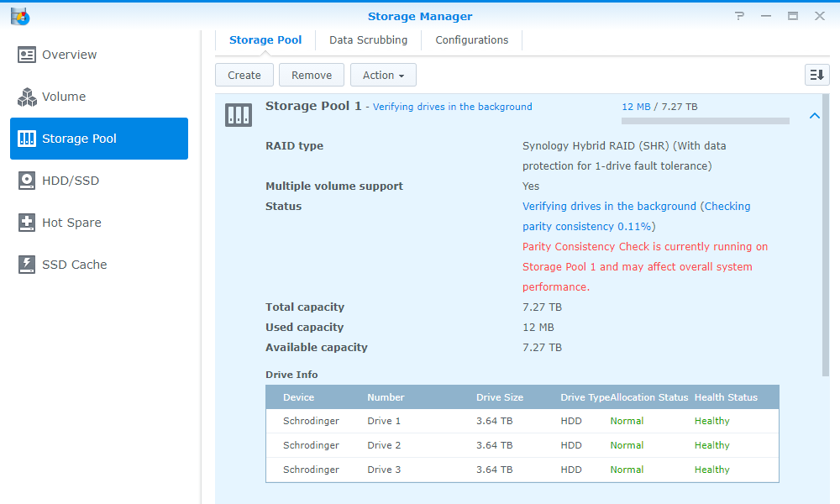This screenshot has width=840, height=504.
Task: Open SSD Cache in the sidebar
Action: coord(99,265)
